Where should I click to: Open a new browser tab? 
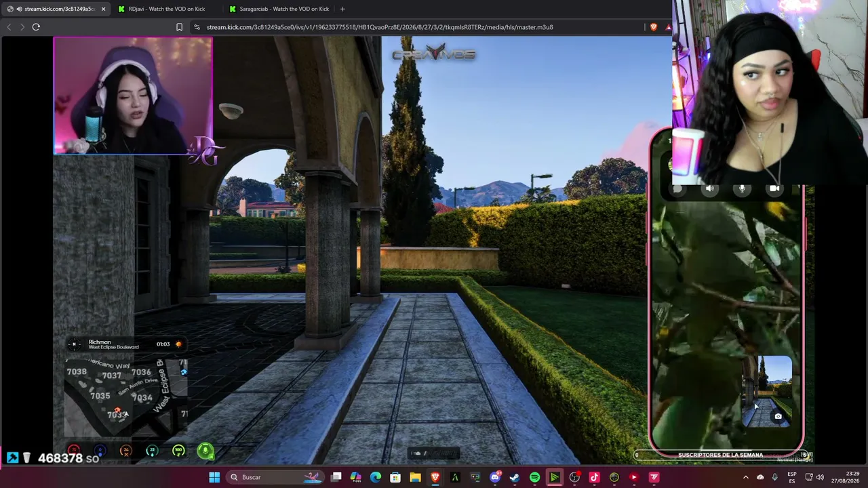tap(342, 9)
